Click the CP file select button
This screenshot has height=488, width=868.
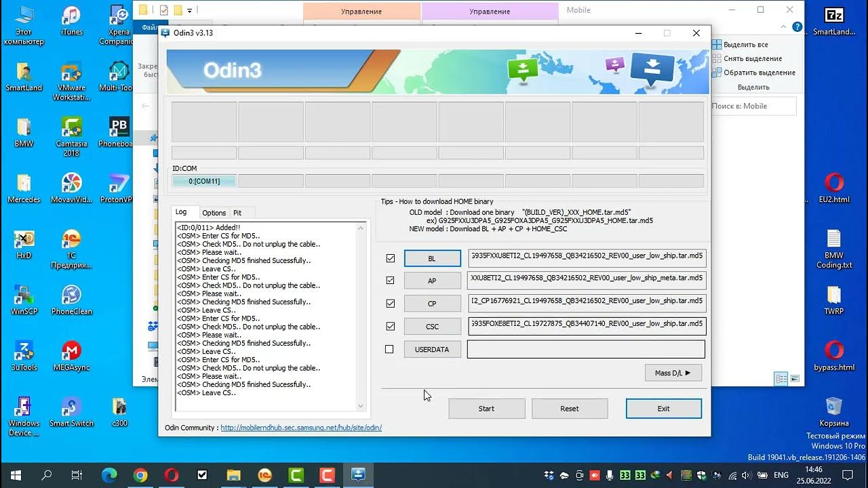[433, 304]
